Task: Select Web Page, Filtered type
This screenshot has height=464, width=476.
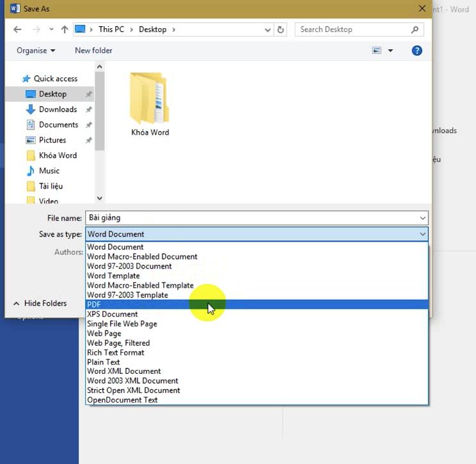Action: pyautogui.click(x=257, y=343)
